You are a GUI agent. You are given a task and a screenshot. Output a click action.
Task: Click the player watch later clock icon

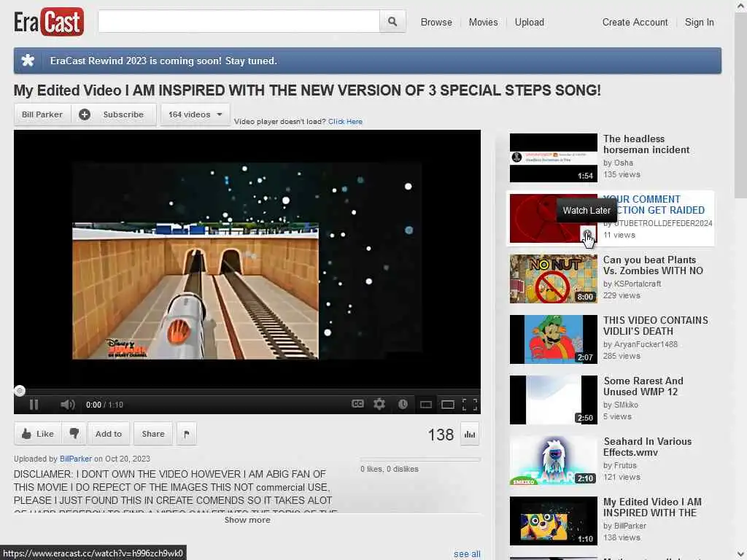pos(403,404)
